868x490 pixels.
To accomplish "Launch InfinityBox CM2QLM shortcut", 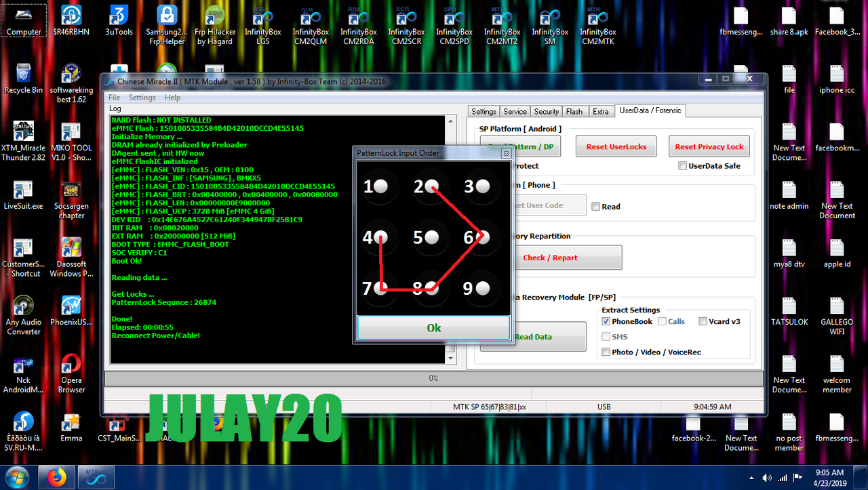I will click(311, 24).
